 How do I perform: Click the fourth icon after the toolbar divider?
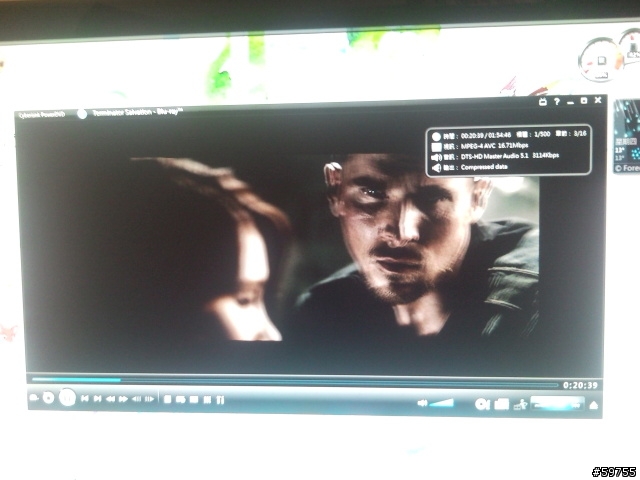point(207,400)
